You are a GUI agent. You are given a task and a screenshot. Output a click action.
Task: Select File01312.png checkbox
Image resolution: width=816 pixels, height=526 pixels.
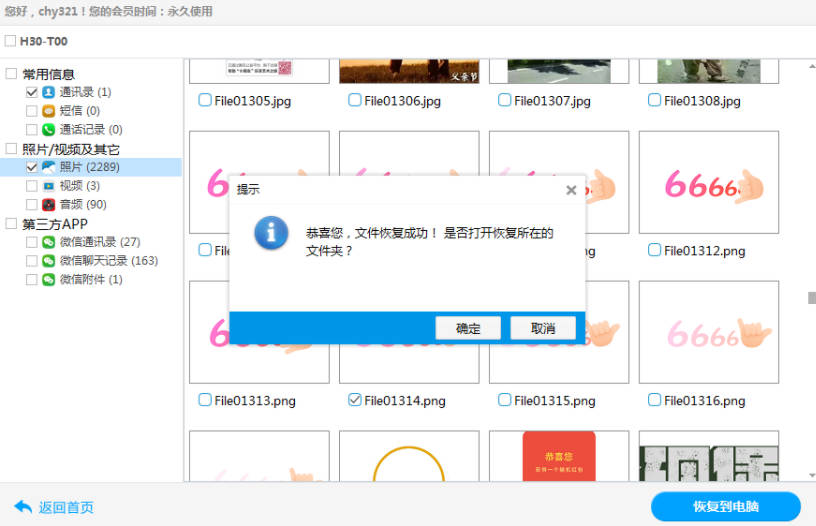tap(655, 250)
